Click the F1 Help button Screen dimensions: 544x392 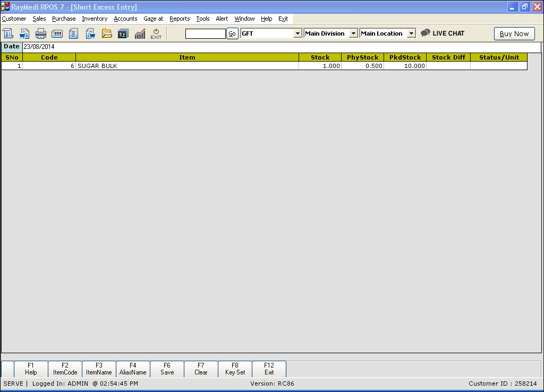point(31,369)
